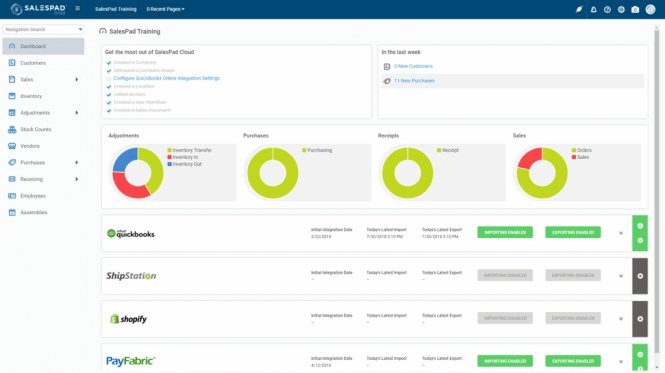The width and height of the screenshot is (665, 373).
Task: Click the hamburger menu icon beside SalesPad logo
Action: (77, 8)
